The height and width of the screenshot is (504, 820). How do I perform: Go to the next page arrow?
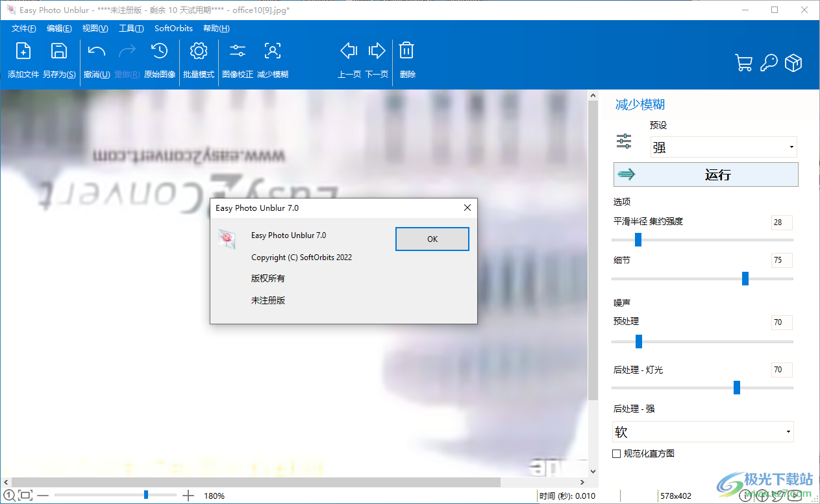377,51
